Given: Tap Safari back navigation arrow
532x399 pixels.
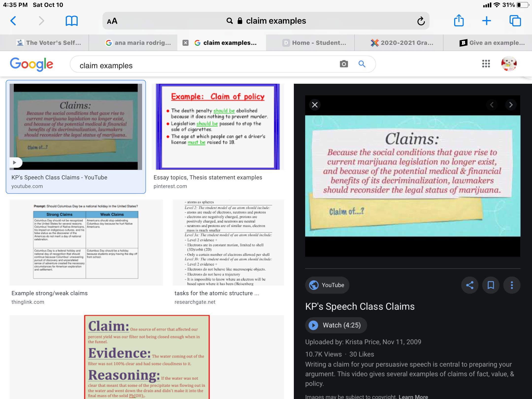Looking at the screenshot, I should click(13, 21).
